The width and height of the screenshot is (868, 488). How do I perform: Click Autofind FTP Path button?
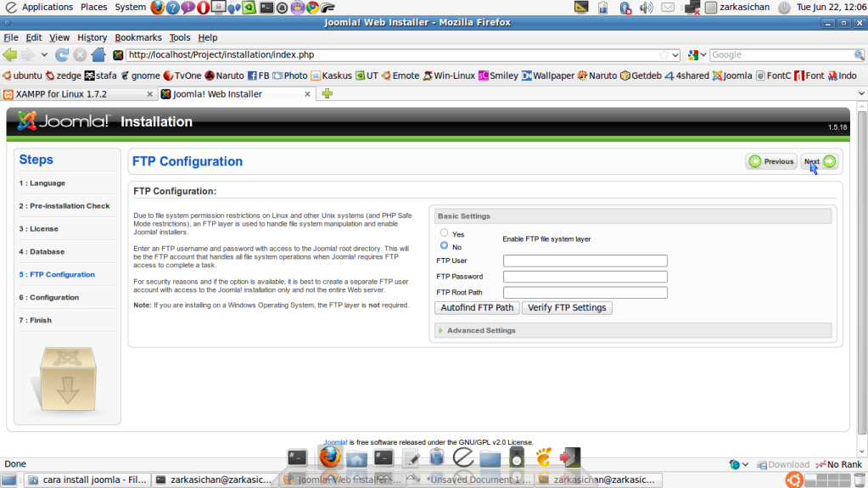[x=477, y=308]
